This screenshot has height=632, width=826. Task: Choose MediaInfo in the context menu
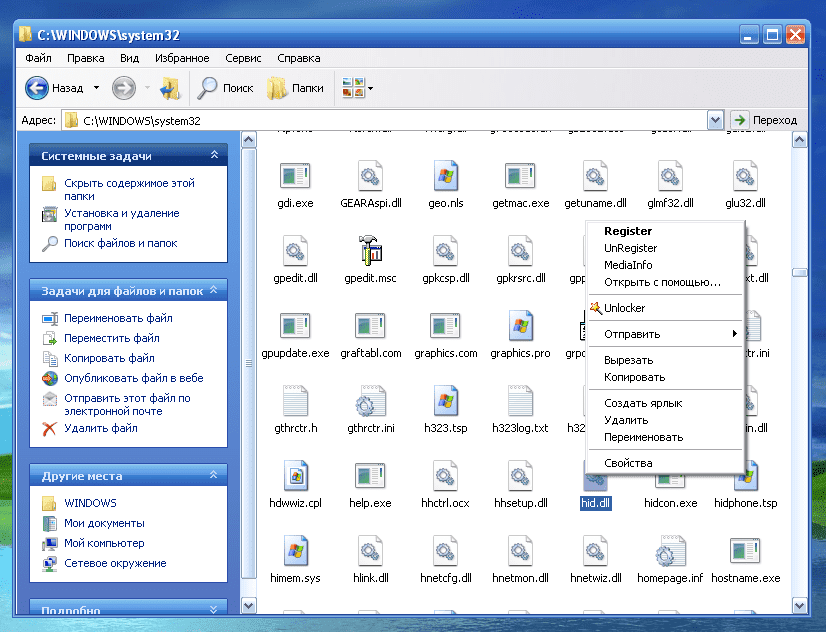[665, 265]
